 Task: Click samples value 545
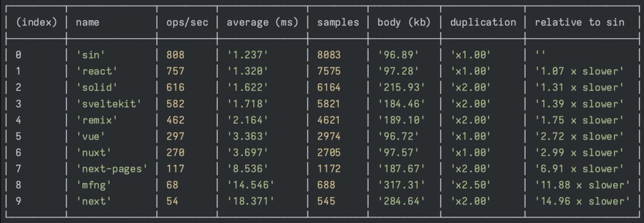pos(326,201)
